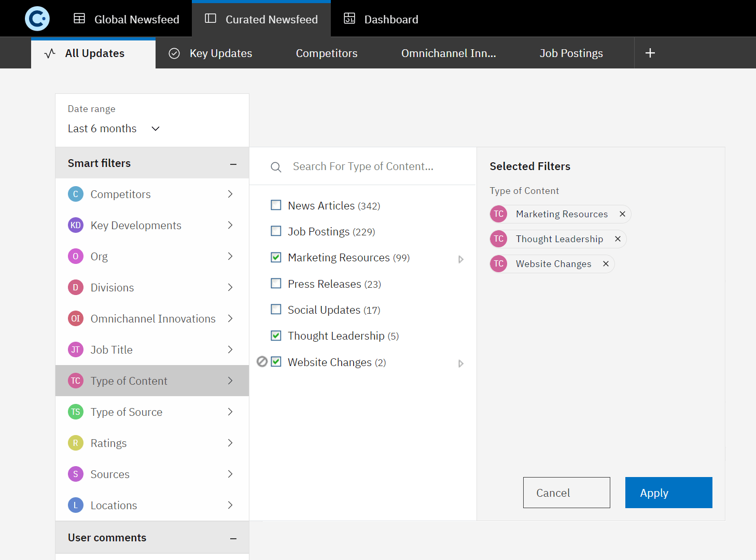Check the Press Releases checkbox
The width and height of the screenshot is (756, 560).
[x=276, y=284]
